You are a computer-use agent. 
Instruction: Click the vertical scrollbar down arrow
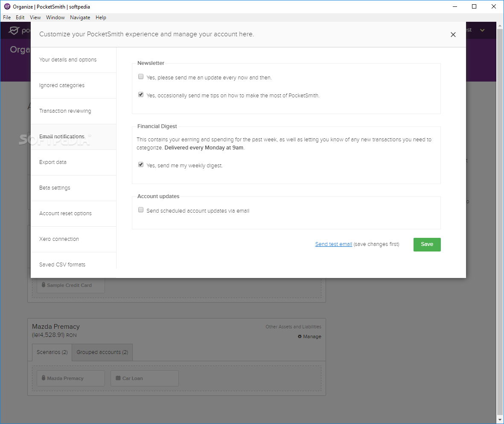click(x=500, y=420)
